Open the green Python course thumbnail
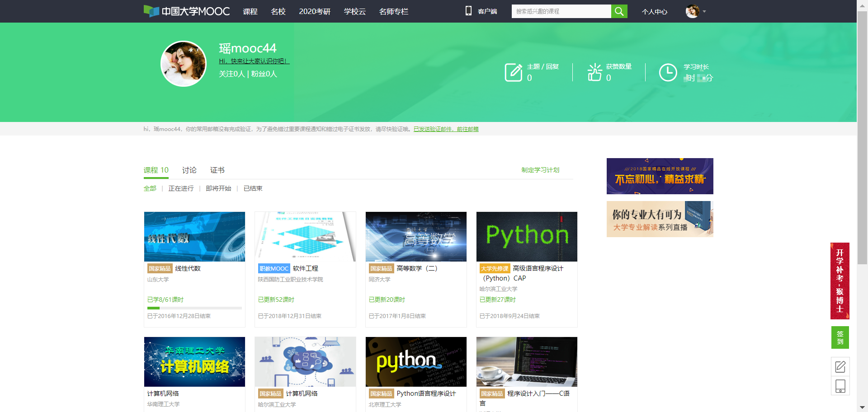 click(527, 237)
